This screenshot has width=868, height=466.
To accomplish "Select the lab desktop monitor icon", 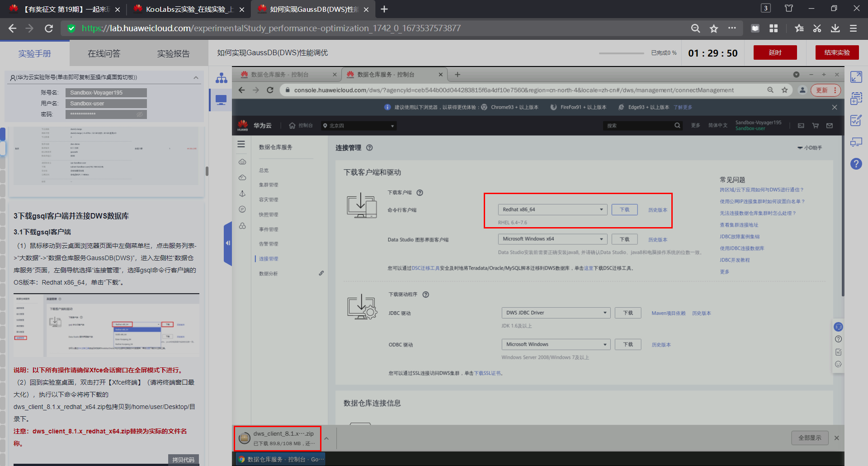I will click(x=221, y=100).
